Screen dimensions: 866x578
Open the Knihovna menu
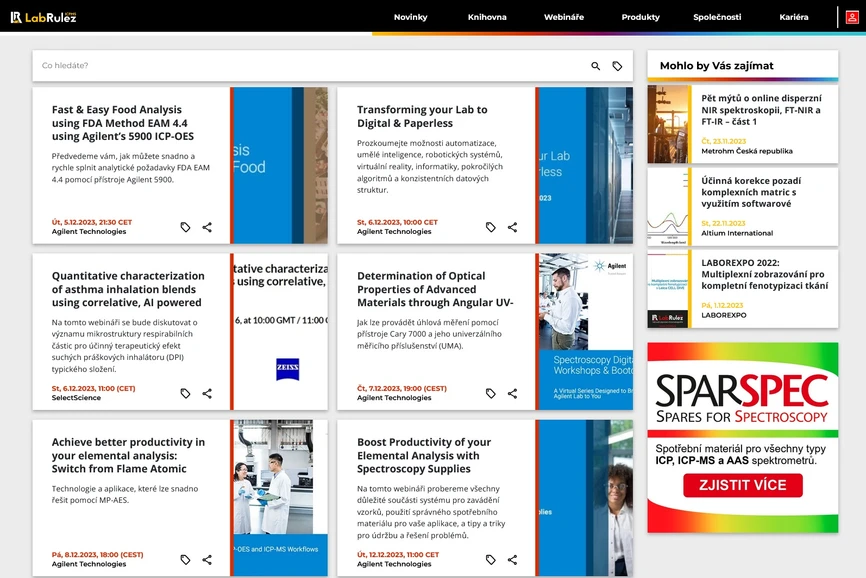tap(487, 17)
